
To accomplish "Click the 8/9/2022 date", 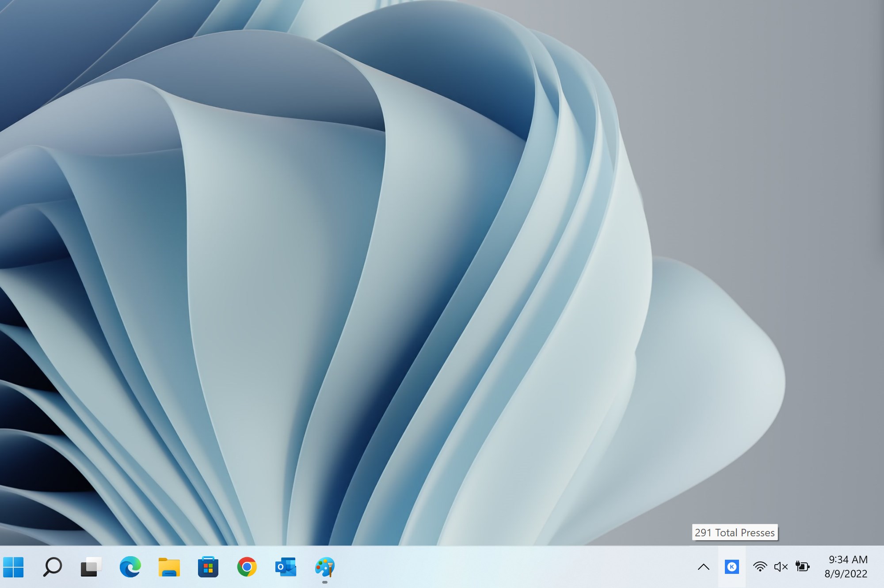I will [x=846, y=574].
